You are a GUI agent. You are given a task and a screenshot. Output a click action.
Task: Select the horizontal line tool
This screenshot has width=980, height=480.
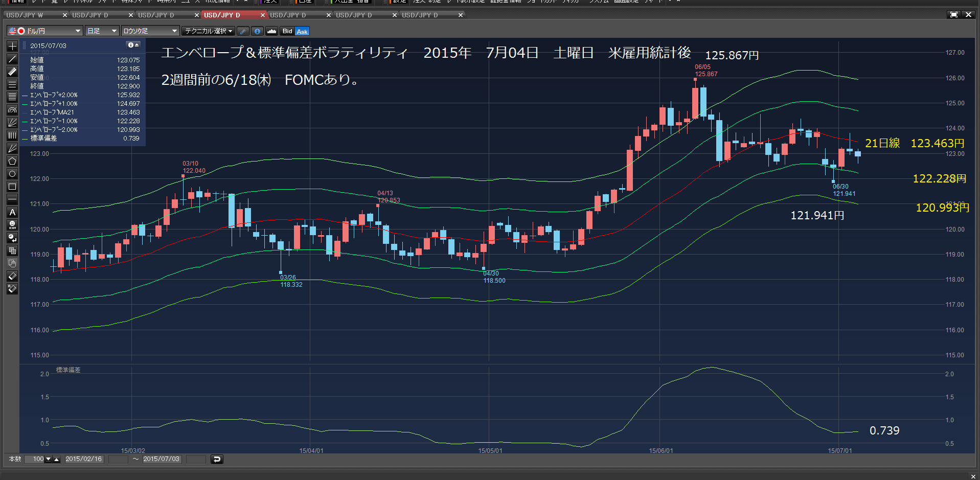pos(12,199)
